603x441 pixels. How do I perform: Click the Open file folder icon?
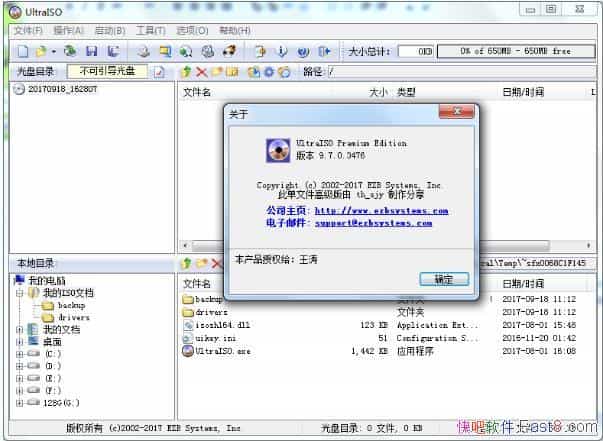coord(41,51)
